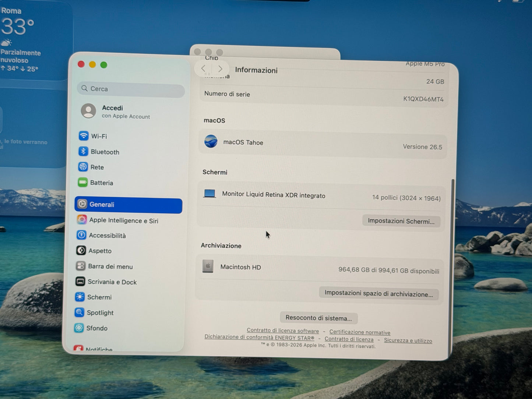Open Schermi in the sidebar
The height and width of the screenshot is (399, 532).
tap(93, 297)
